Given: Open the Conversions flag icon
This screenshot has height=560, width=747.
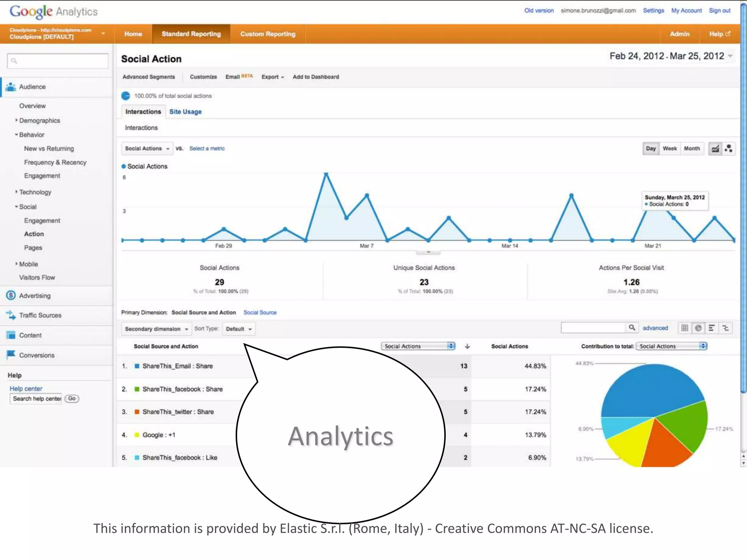Looking at the screenshot, I should (x=11, y=355).
